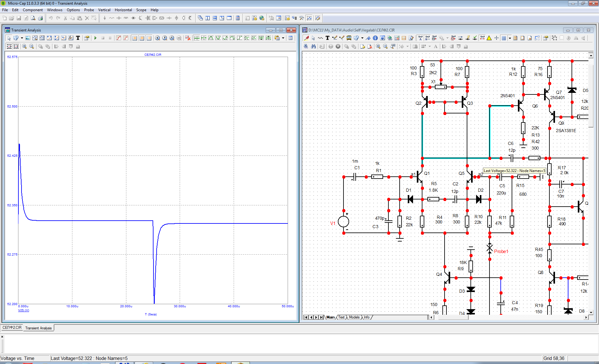The width and height of the screenshot is (599, 364).
Task: Click schematic zoom out magnifier
Action: [385, 46]
